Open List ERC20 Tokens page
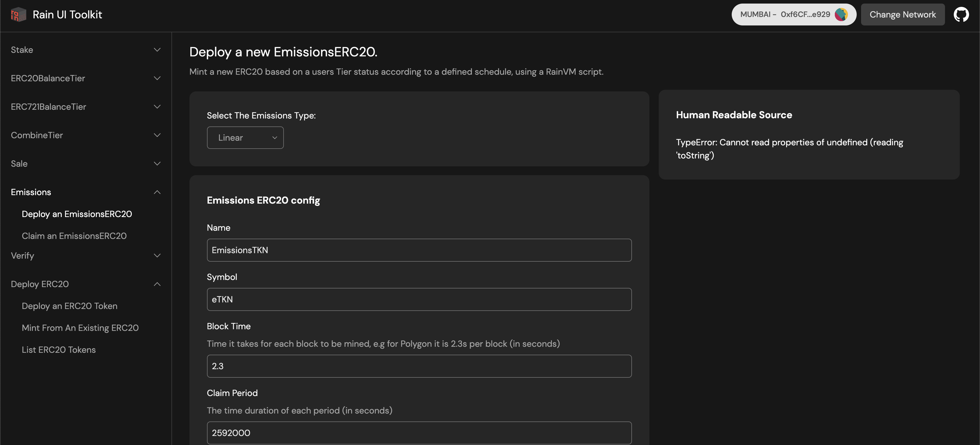 pos(59,349)
